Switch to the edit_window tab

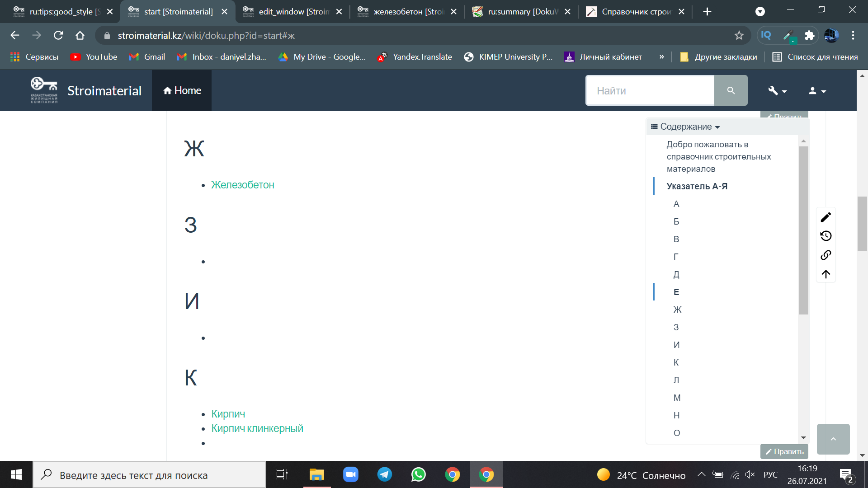(x=294, y=12)
